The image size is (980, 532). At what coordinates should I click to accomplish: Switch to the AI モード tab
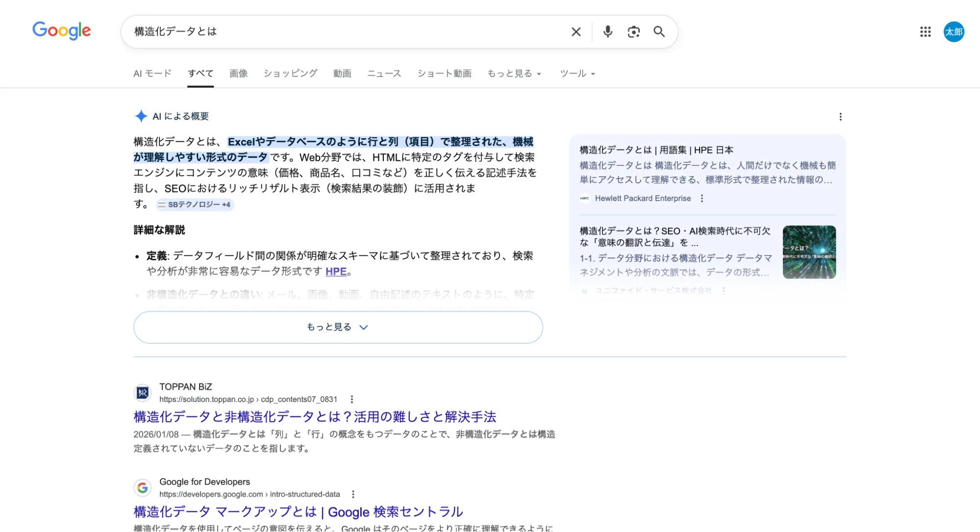click(x=152, y=74)
